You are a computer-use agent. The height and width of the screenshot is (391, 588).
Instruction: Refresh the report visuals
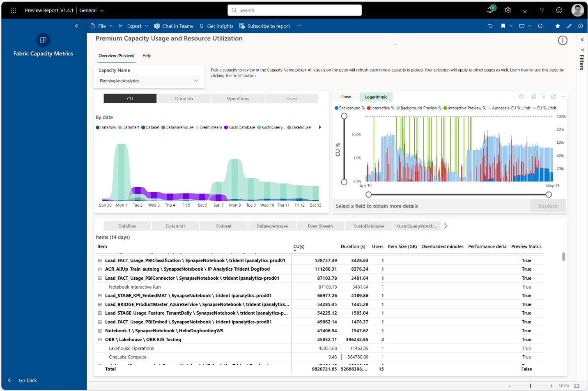(x=540, y=26)
